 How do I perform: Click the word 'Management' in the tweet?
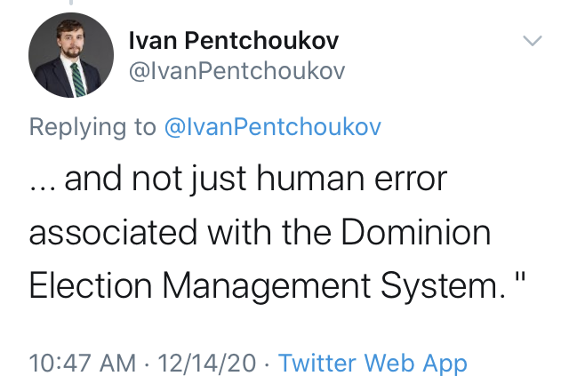click(267, 287)
